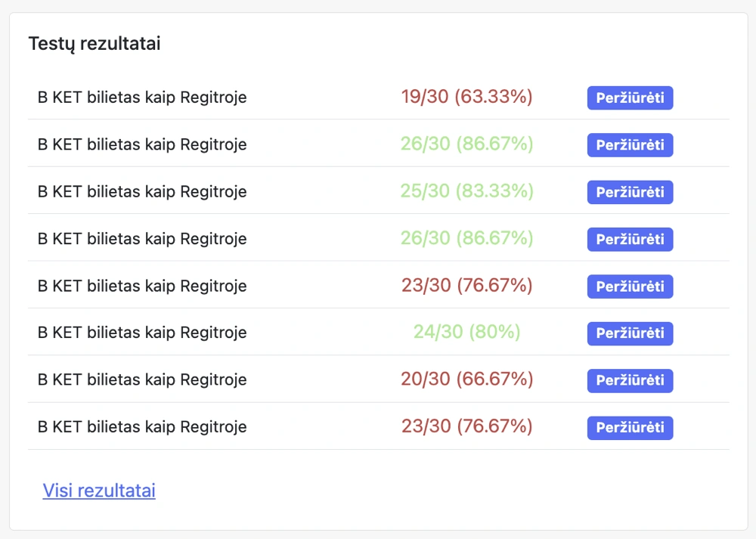Click the 20/30 (66.67%) score text
Viewport: 756px width, 539px height.
point(466,379)
